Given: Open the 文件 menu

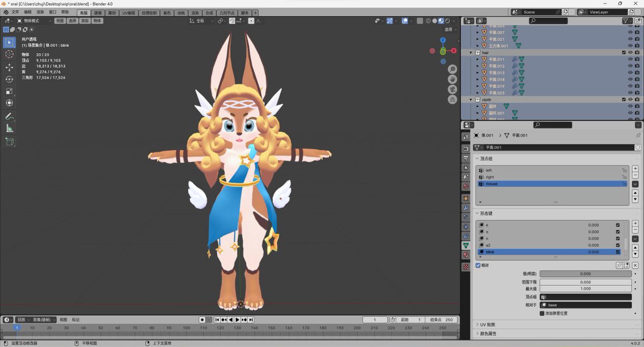Looking at the screenshot, I should pos(15,12).
